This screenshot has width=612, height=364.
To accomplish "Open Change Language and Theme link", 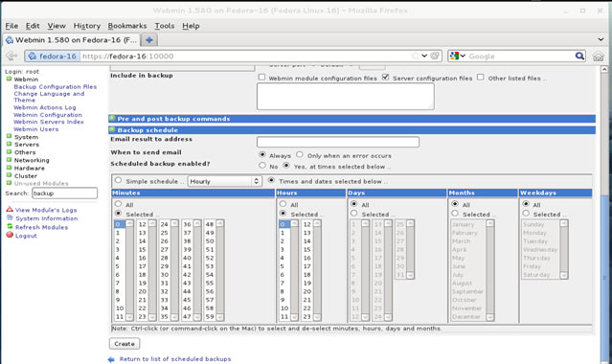I will (49, 97).
